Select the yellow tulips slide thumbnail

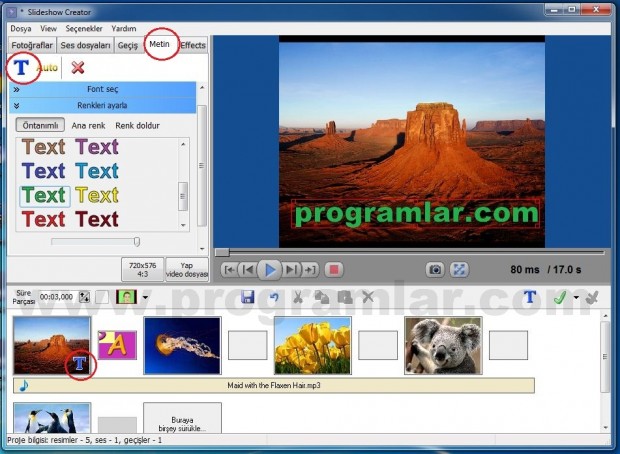click(x=313, y=345)
